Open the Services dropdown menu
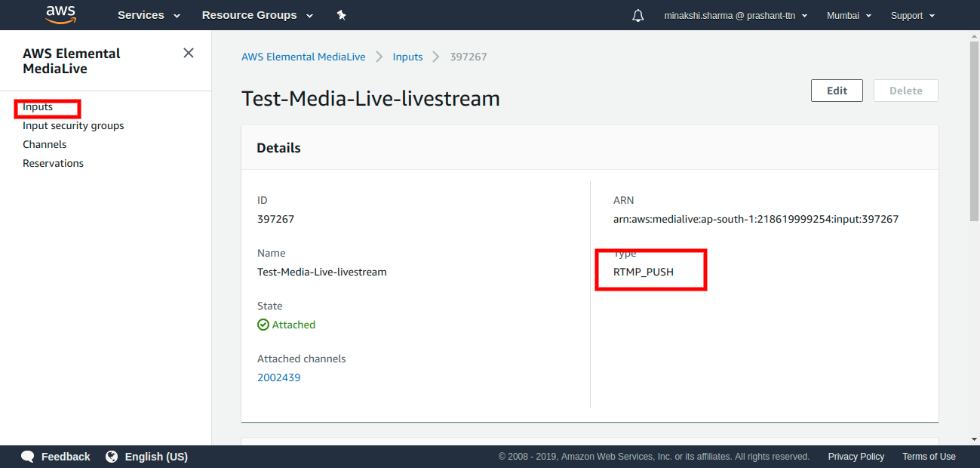Image resolution: width=980 pixels, height=468 pixels. 149,15
